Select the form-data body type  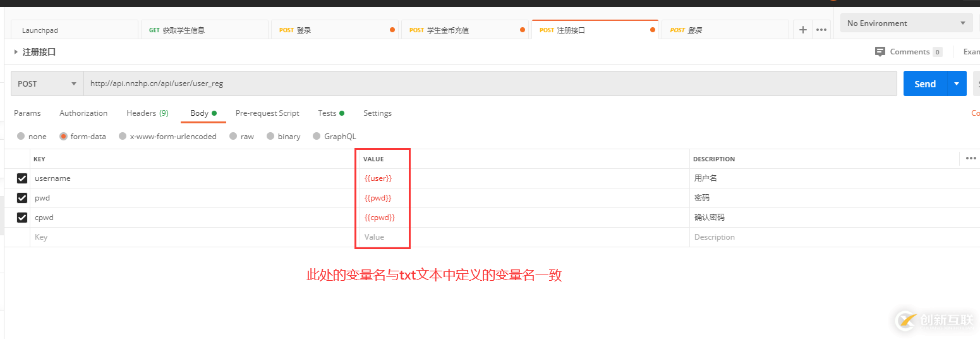[x=63, y=137]
